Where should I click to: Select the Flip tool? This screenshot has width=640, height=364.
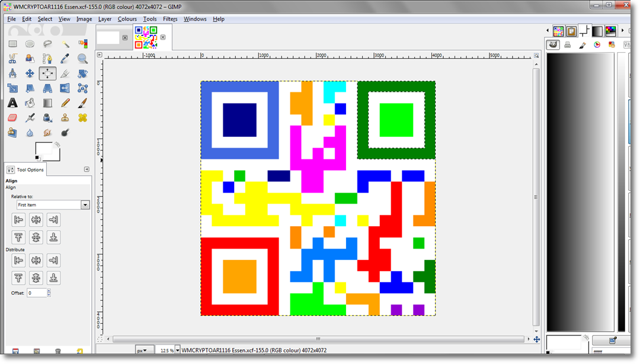click(x=65, y=88)
